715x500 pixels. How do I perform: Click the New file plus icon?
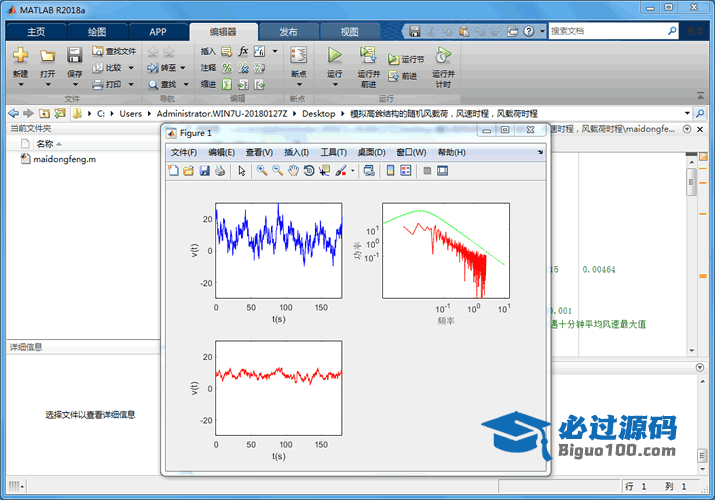click(20, 56)
